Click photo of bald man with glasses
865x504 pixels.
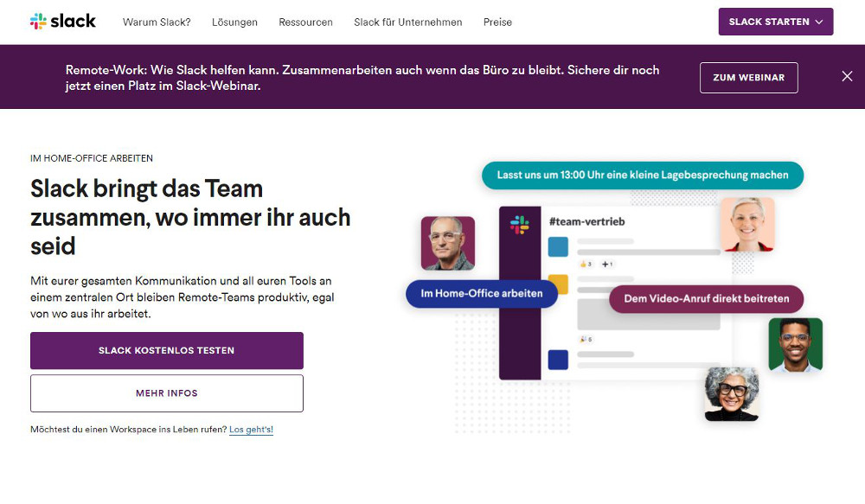tap(448, 243)
